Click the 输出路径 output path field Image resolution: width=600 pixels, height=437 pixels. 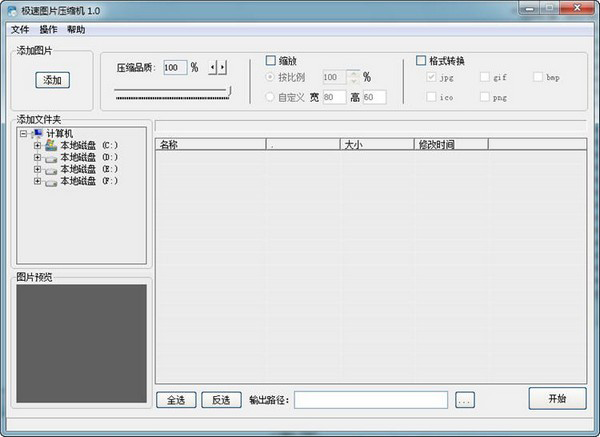(370, 400)
